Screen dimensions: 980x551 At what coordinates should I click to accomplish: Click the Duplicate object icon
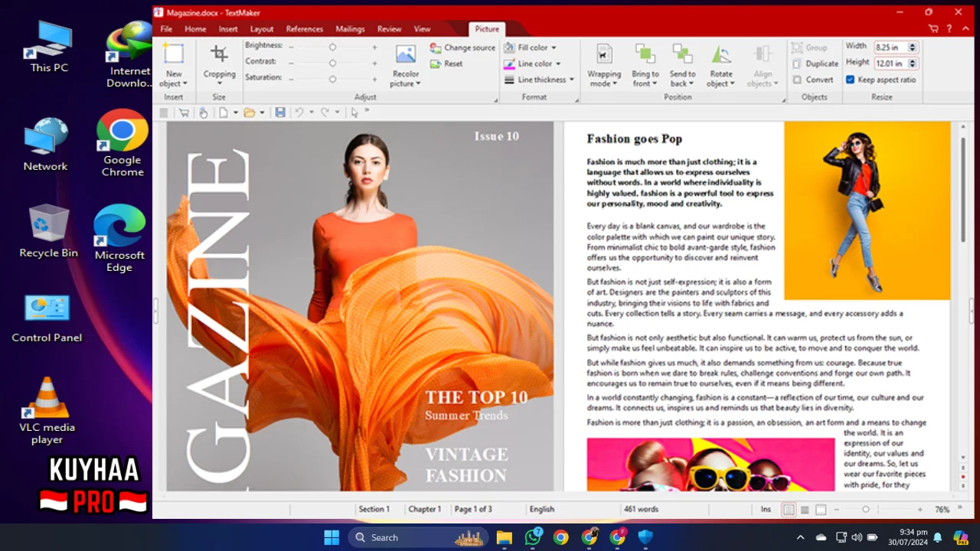tap(797, 64)
